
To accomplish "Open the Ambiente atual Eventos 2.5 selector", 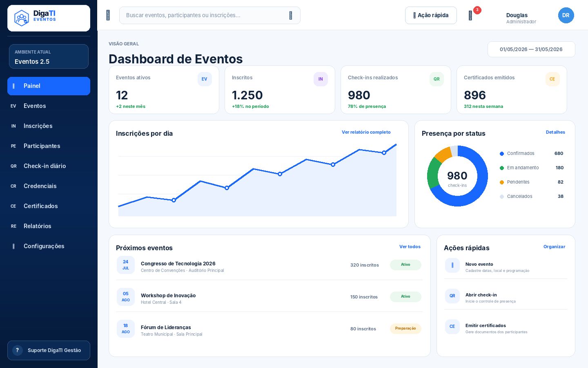I will [x=49, y=56].
